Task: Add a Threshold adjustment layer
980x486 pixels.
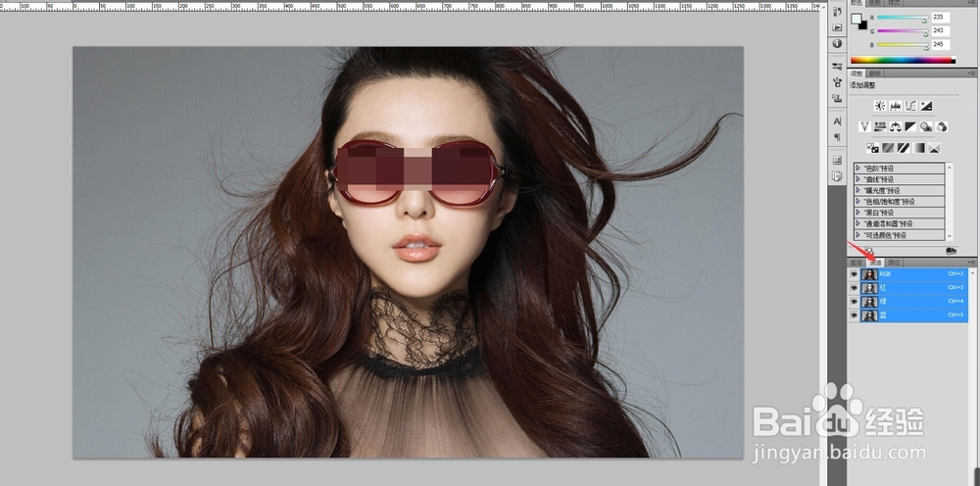Action: tap(904, 148)
